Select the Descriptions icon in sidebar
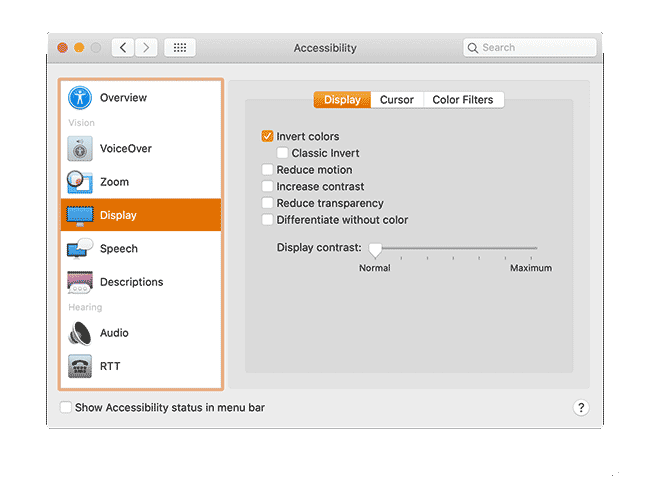Viewport: 650px width, 478px height. coord(80,282)
